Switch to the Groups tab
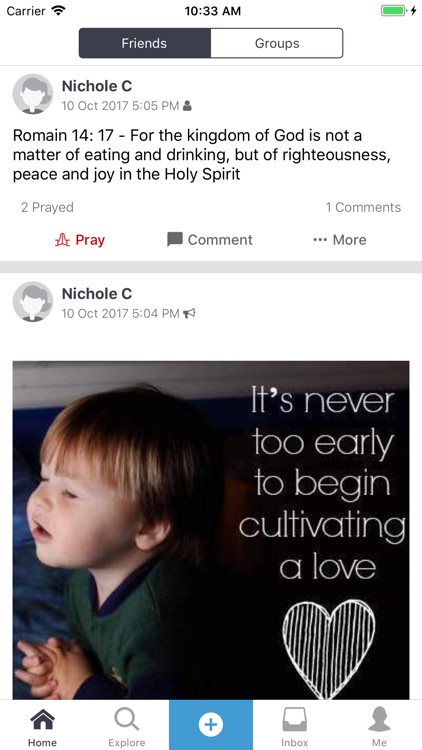The width and height of the screenshot is (422, 750). (x=277, y=43)
